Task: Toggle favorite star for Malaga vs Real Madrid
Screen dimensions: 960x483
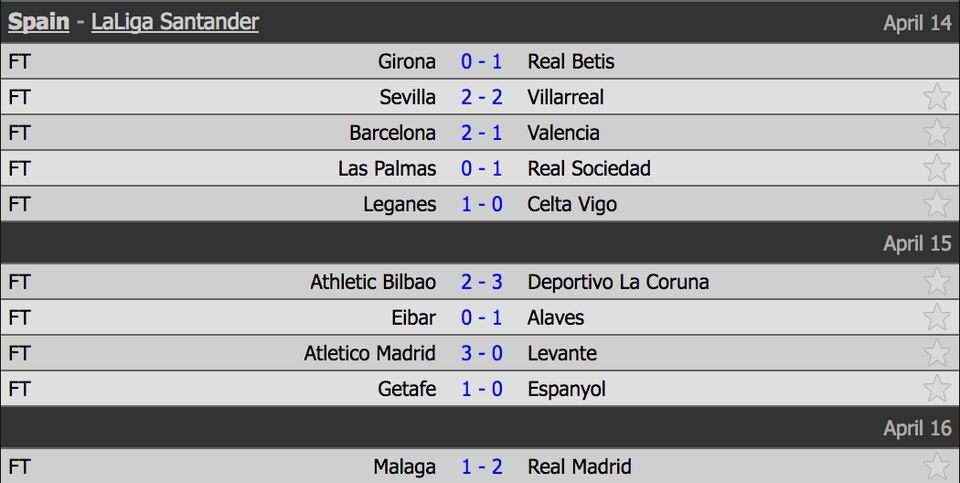Action: tap(937, 466)
